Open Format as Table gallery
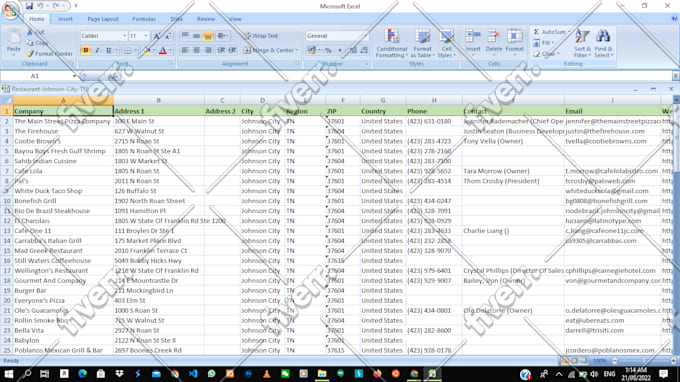Screen dimensions: 680x382 coord(422,43)
